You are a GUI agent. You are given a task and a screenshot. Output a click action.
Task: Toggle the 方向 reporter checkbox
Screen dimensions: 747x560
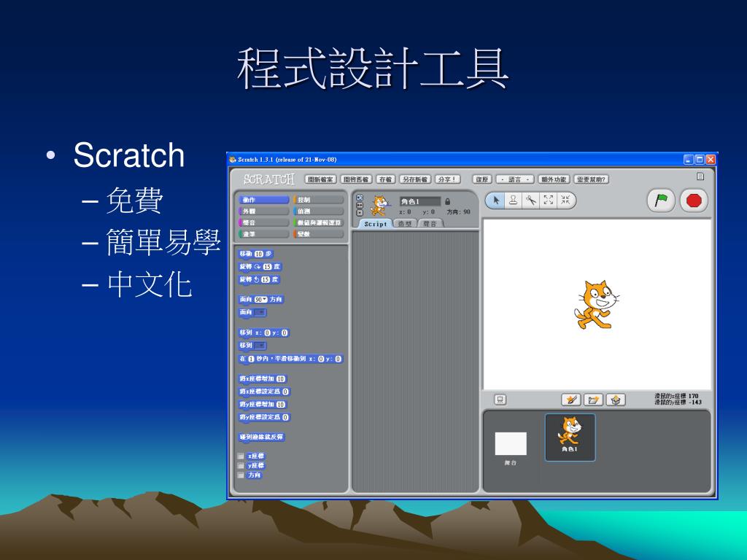pos(241,475)
